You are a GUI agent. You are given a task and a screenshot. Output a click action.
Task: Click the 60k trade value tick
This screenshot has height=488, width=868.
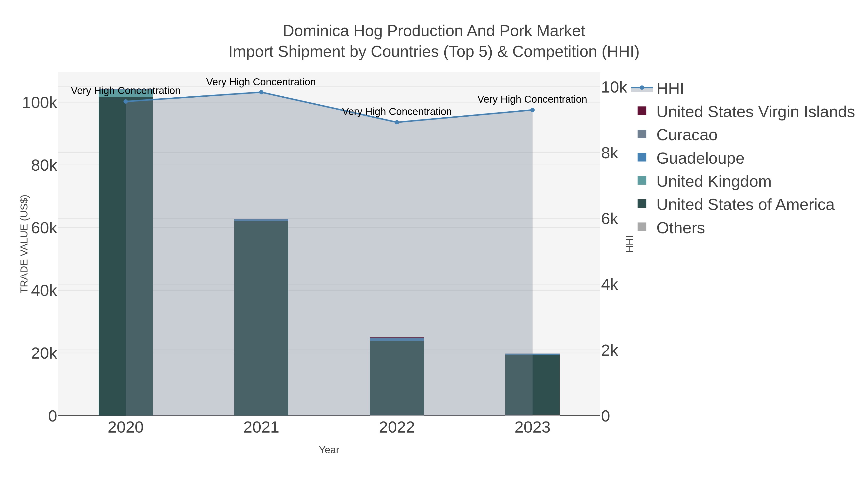[44, 228]
